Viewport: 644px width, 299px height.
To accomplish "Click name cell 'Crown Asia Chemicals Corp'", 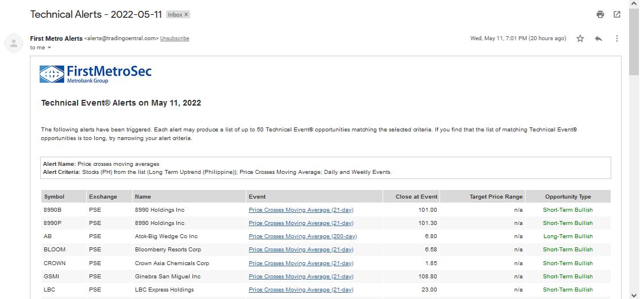I will (172, 263).
